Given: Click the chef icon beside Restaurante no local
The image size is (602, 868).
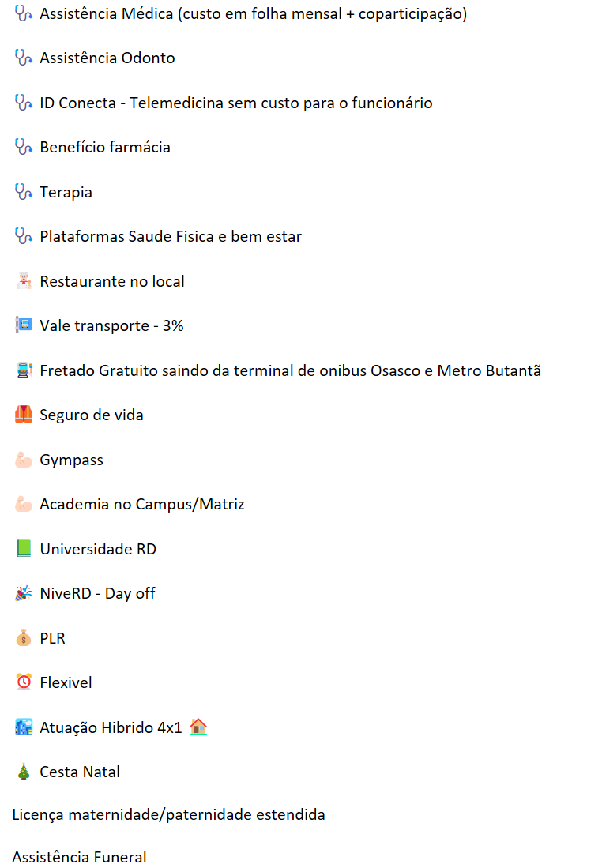Looking at the screenshot, I should point(24,281).
